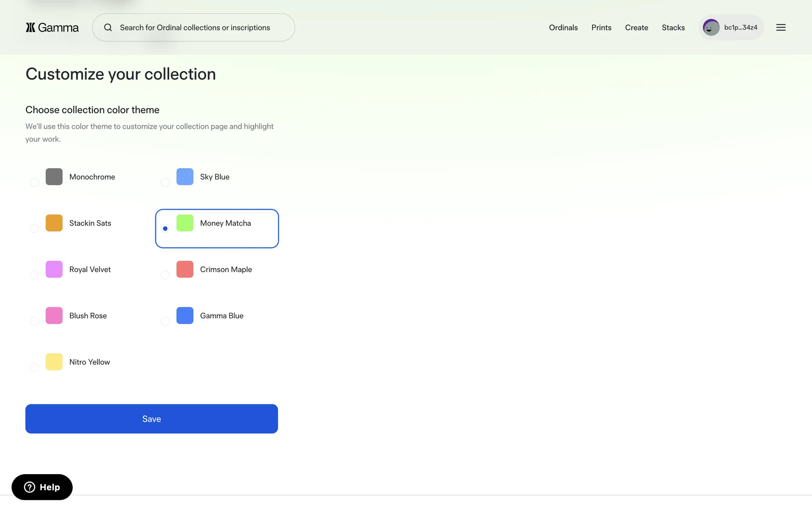Click the Royal Velvet color swatch
The image size is (812, 508).
tap(54, 269)
